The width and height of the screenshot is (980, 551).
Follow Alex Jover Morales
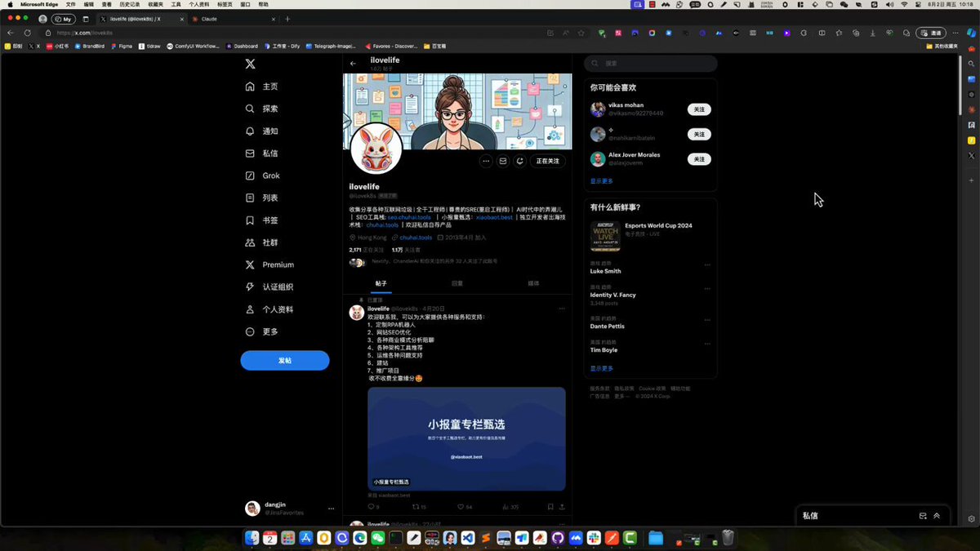[x=699, y=159]
